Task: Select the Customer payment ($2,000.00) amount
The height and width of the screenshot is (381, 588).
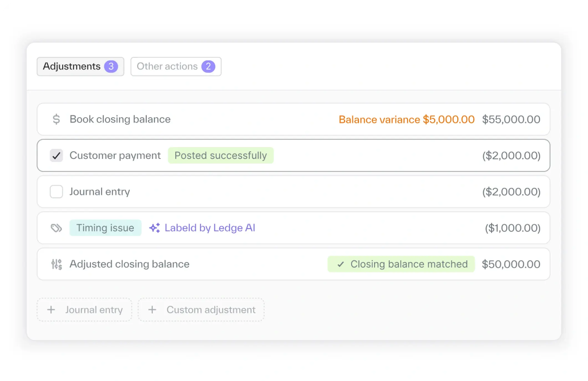Action: [511, 156]
